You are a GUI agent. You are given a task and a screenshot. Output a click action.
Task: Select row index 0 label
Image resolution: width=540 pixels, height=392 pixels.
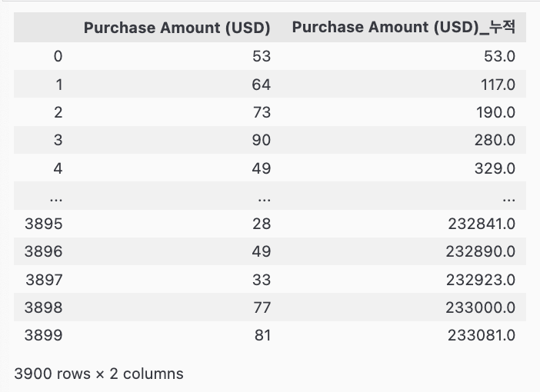(x=58, y=57)
